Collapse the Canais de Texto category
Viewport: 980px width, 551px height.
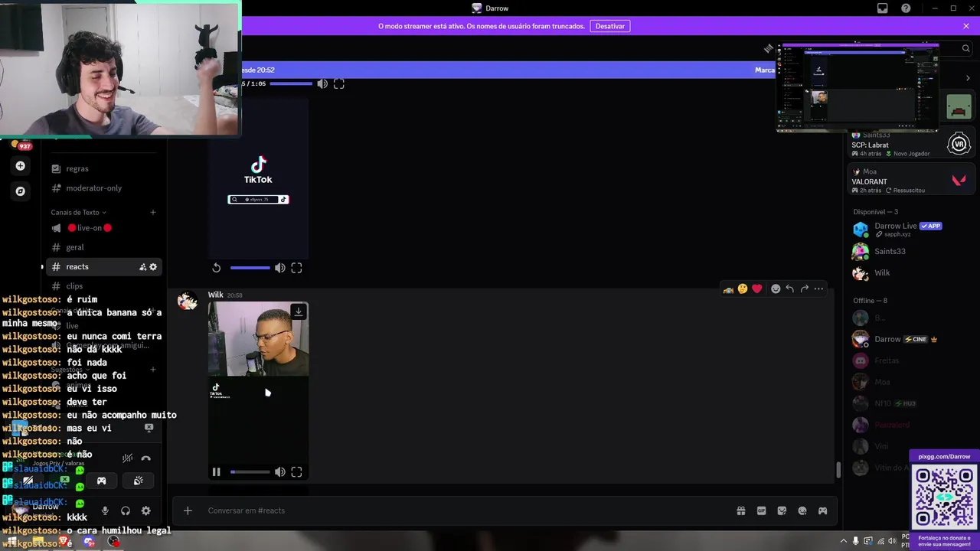click(78, 213)
